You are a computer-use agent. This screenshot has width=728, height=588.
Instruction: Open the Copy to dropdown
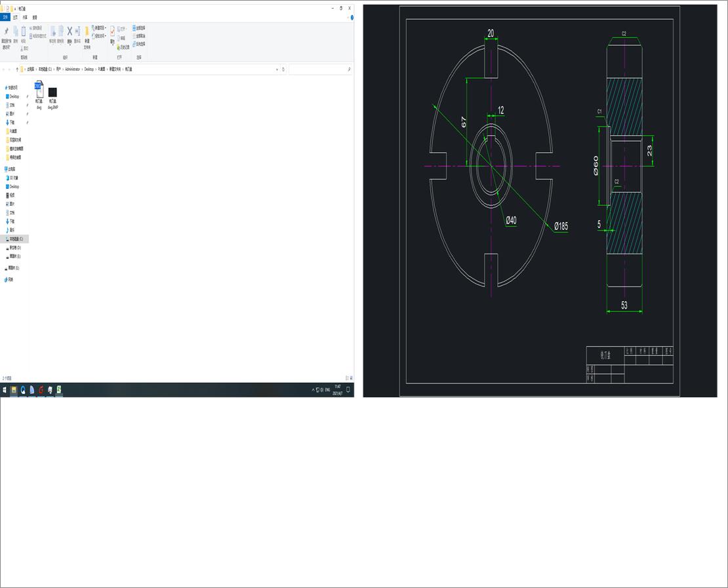(60, 35)
